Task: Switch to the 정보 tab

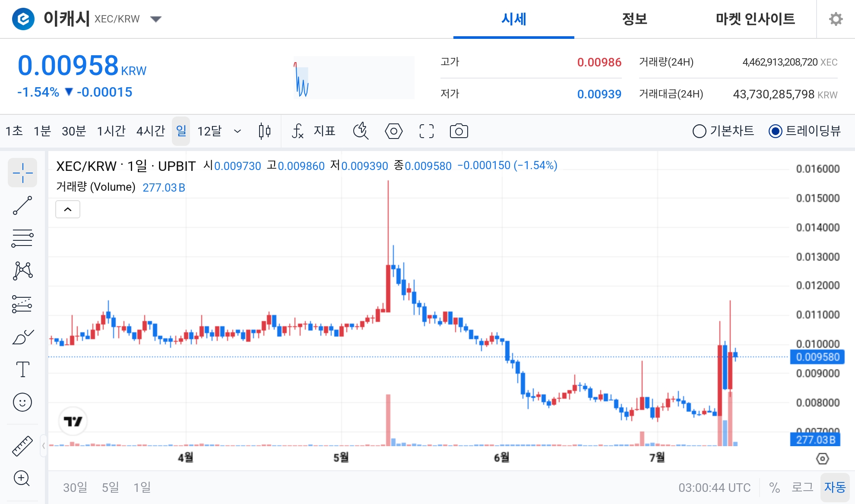Action: (x=634, y=19)
